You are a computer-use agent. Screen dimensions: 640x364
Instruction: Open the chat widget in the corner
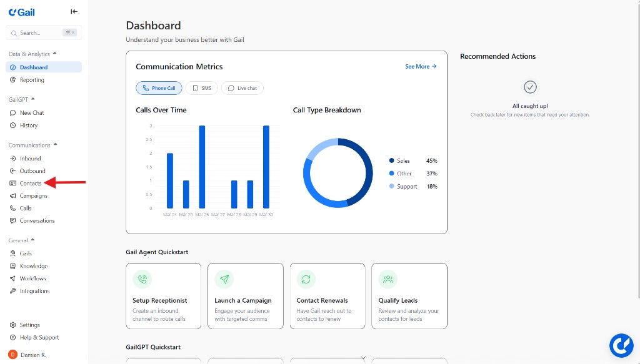pyautogui.click(x=621, y=345)
